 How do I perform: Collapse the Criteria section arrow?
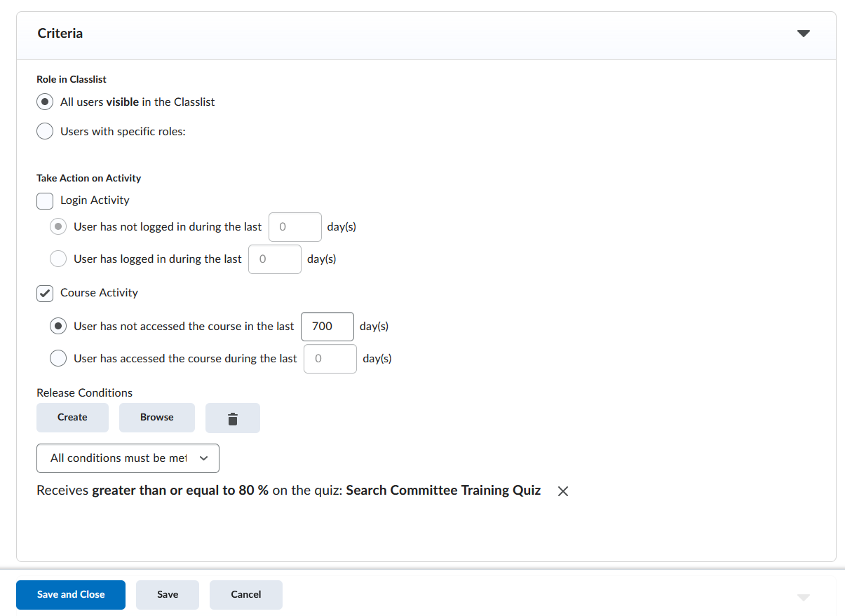coord(804,34)
